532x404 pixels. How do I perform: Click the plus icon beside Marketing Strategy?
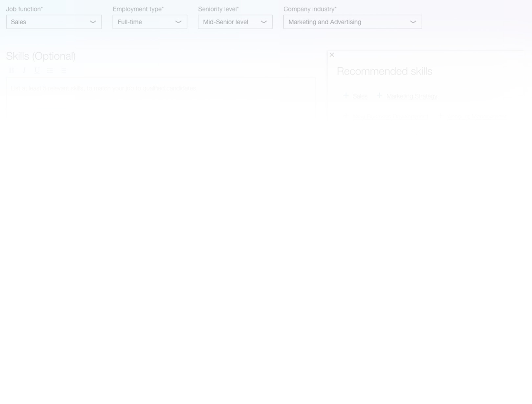[x=379, y=96]
